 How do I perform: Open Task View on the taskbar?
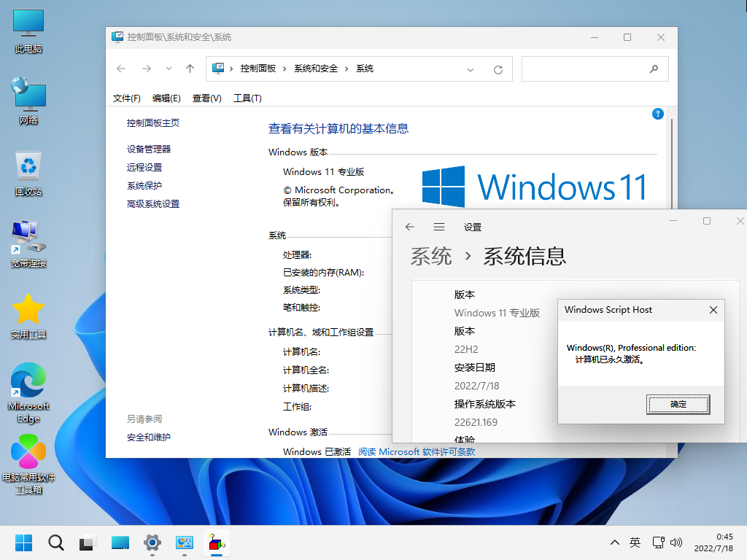88,542
